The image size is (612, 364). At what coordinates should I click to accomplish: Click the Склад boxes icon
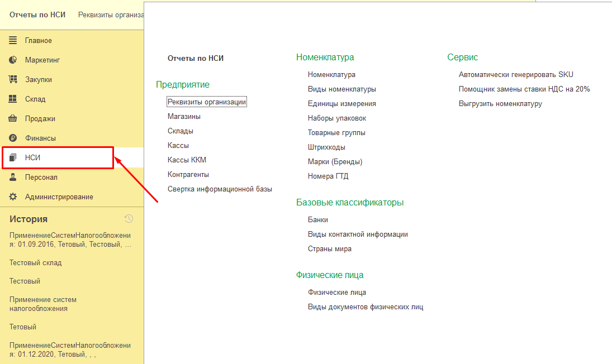tap(13, 99)
